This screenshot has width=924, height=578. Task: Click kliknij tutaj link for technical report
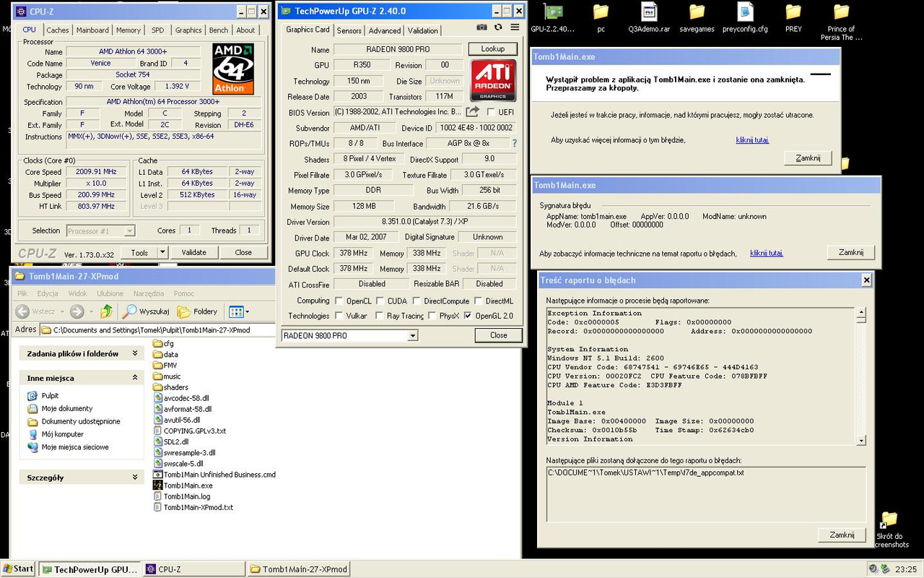click(766, 254)
